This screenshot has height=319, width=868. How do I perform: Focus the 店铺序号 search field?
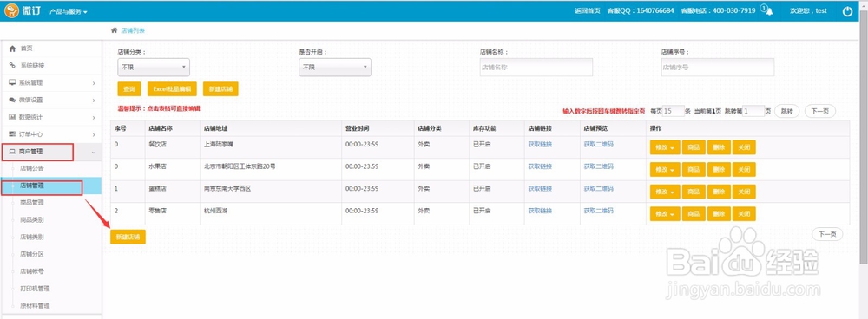pos(718,67)
